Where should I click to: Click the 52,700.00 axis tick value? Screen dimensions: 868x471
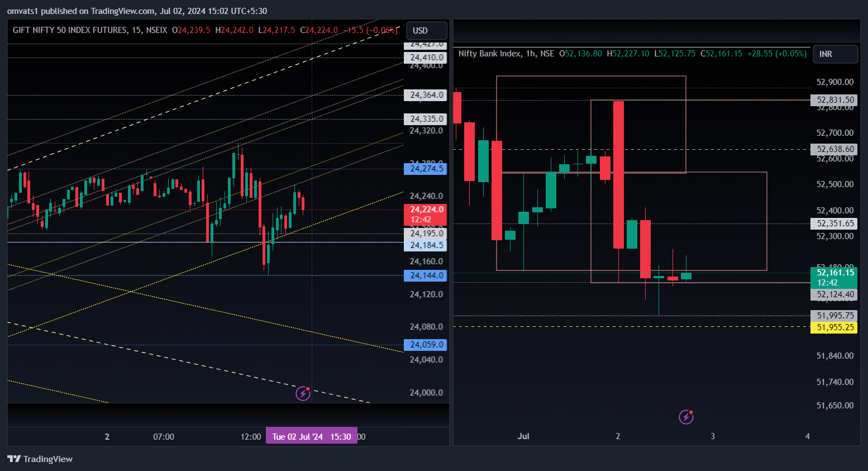[x=835, y=133]
